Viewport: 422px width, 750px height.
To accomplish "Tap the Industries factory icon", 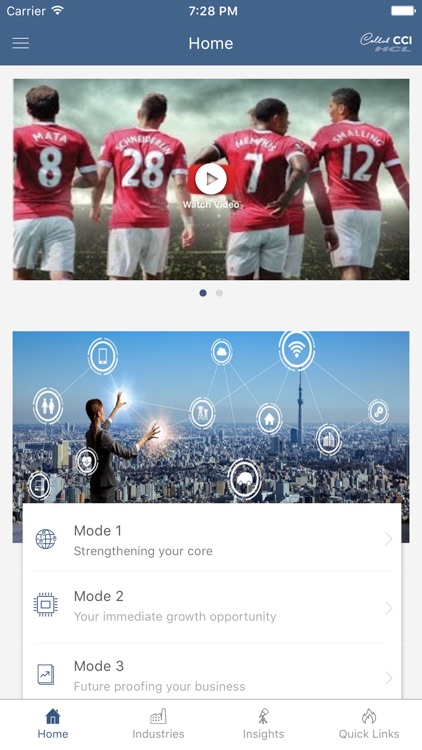I will (158, 717).
